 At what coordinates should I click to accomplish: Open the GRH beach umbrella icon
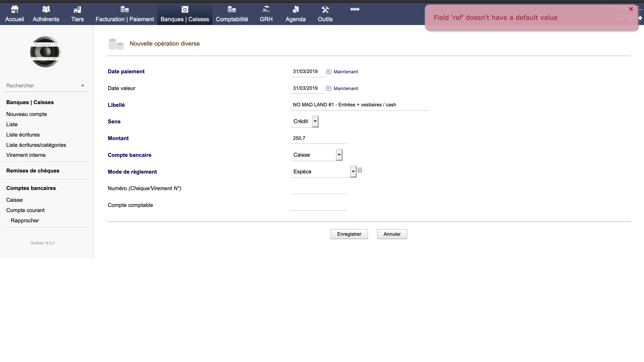click(x=266, y=9)
